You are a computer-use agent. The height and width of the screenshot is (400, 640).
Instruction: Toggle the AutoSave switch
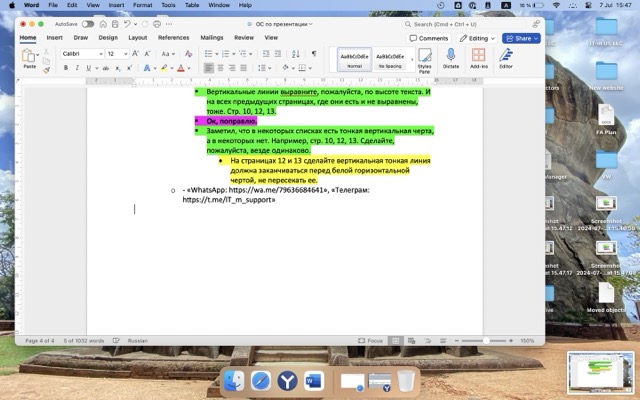(88, 23)
